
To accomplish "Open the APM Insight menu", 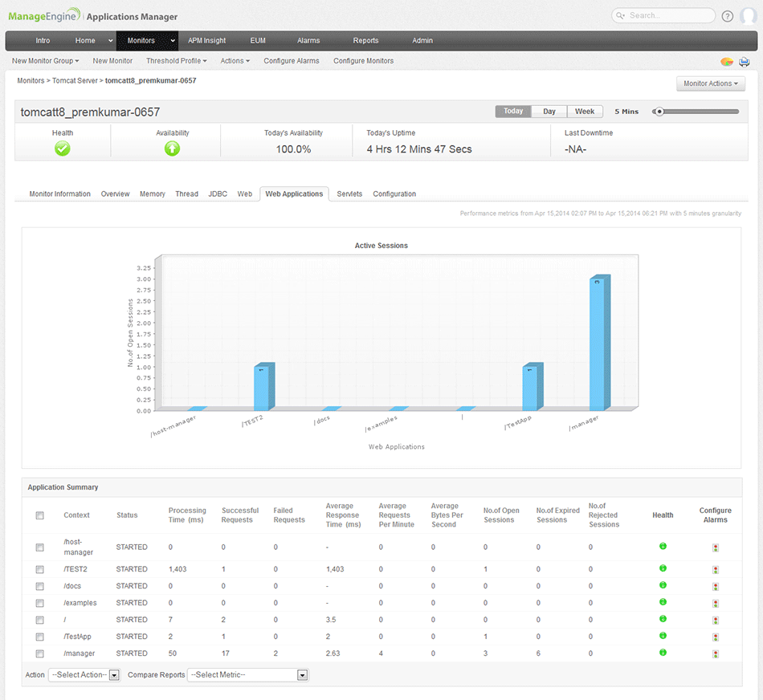I will point(206,40).
